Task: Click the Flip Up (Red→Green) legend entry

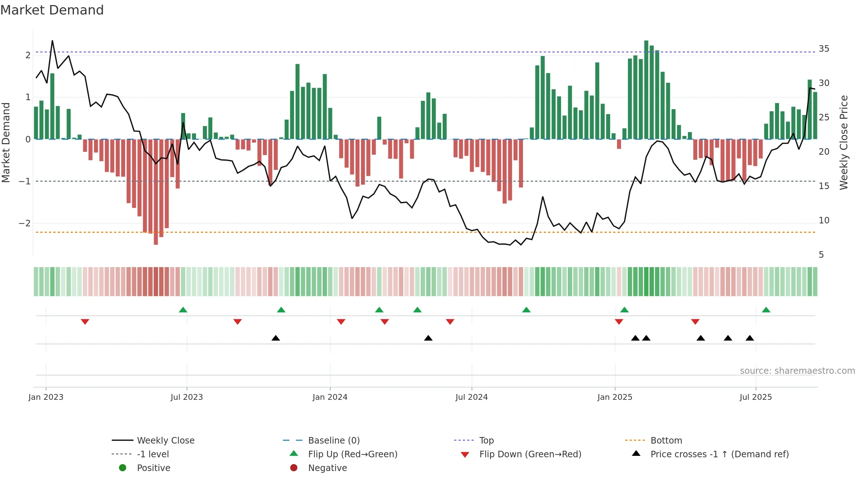Action: [x=343, y=454]
